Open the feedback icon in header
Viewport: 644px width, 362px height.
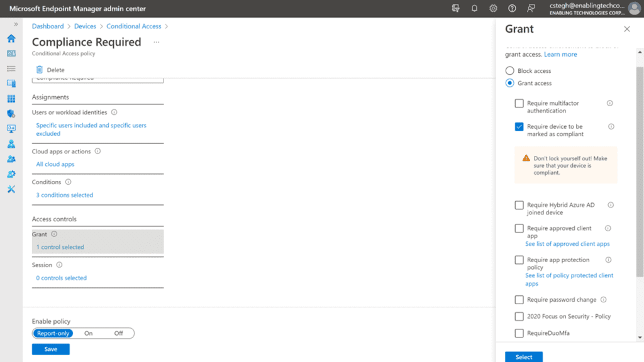point(531,8)
